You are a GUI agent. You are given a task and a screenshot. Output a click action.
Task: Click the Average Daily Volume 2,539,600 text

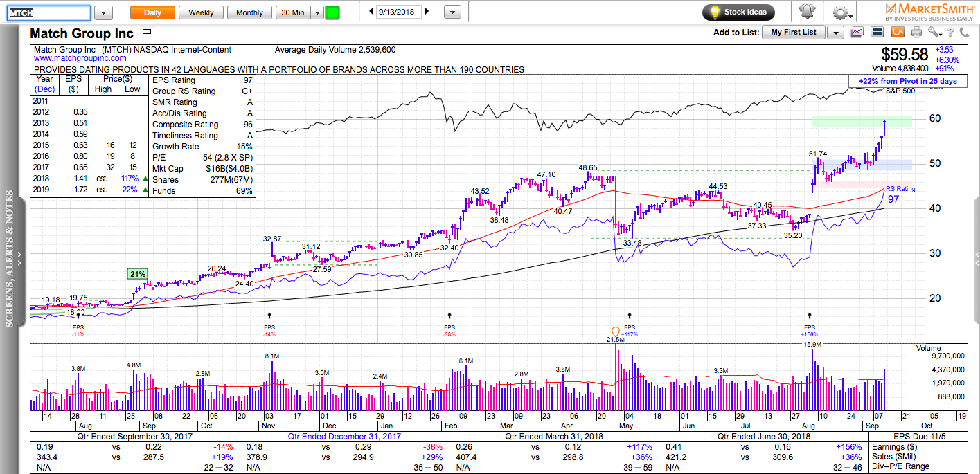[x=335, y=50]
